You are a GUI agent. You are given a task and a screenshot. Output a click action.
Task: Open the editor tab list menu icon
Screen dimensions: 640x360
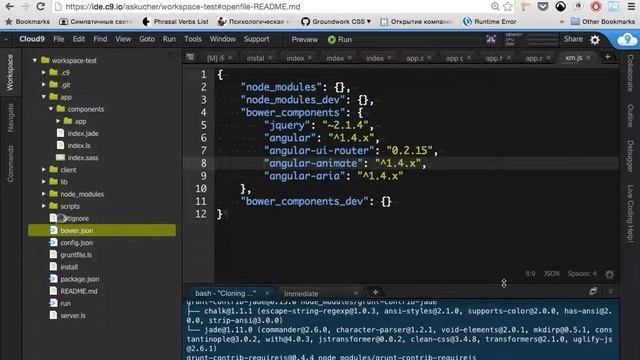[190, 57]
